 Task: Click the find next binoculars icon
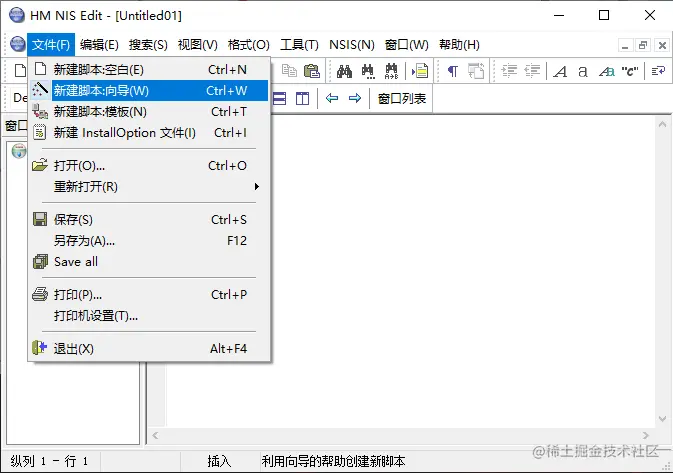pyautogui.click(x=368, y=71)
